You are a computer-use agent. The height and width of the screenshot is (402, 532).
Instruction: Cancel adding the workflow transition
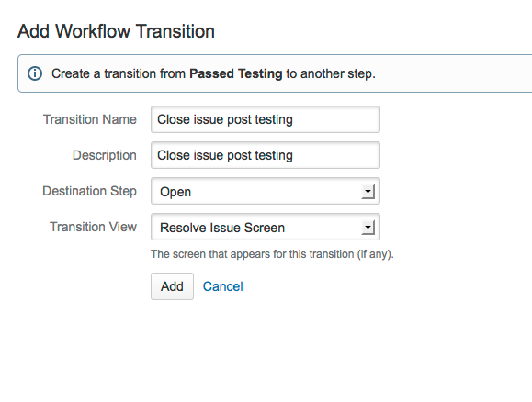coord(223,286)
